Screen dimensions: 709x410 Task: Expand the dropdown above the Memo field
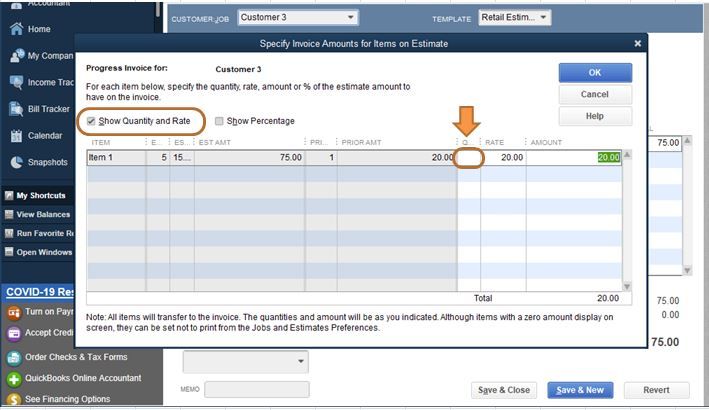click(x=301, y=361)
